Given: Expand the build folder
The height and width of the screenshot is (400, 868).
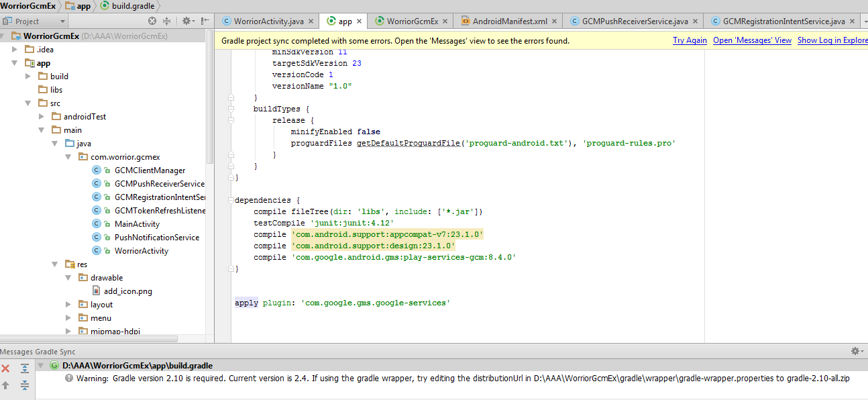Looking at the screenshot, I should coord(28,76).
